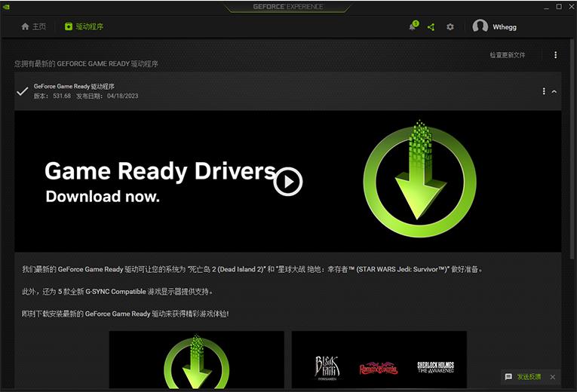
Task: Switch to the 驱动程序 drivers tab
Action: click(x=84, y=26)
